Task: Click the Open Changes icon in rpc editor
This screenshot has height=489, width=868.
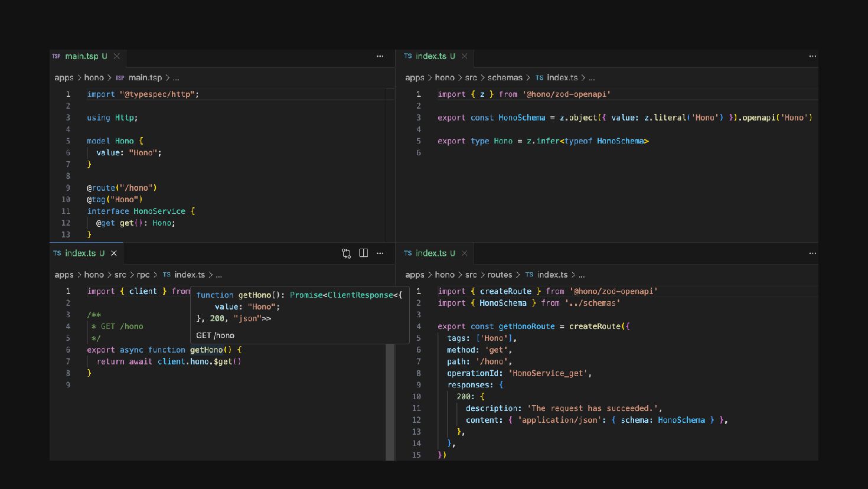Action: coord(346,253)
